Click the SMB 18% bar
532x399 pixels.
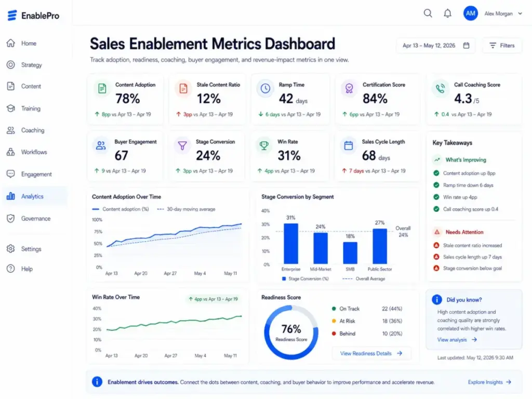click(350, 253)
